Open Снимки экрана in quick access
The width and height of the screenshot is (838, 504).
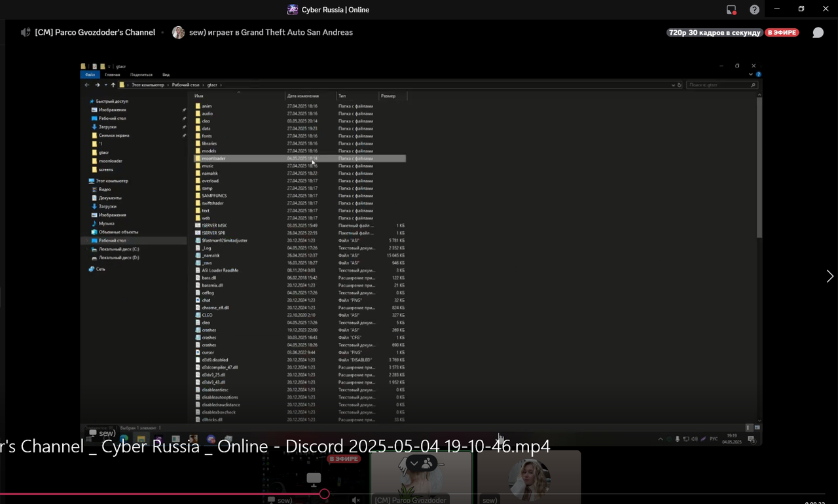(114, 135)
